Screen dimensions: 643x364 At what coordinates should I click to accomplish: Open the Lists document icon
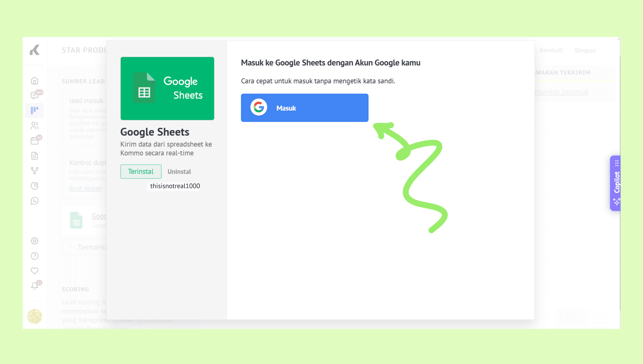(35, 156)
